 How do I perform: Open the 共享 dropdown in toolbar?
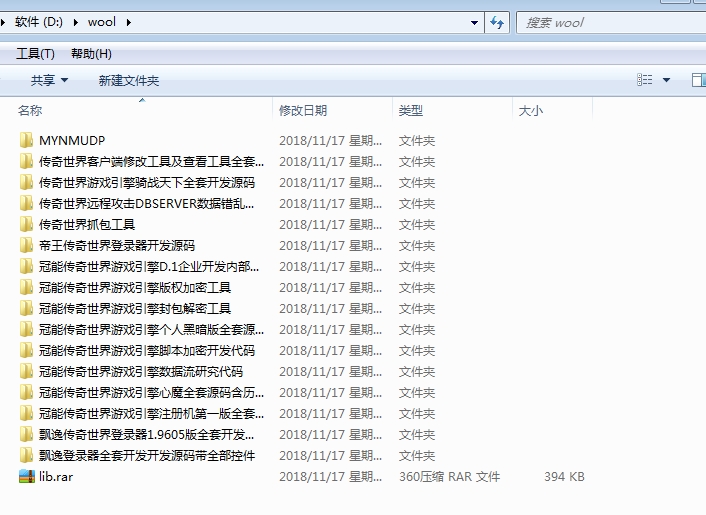click(49, 80)
